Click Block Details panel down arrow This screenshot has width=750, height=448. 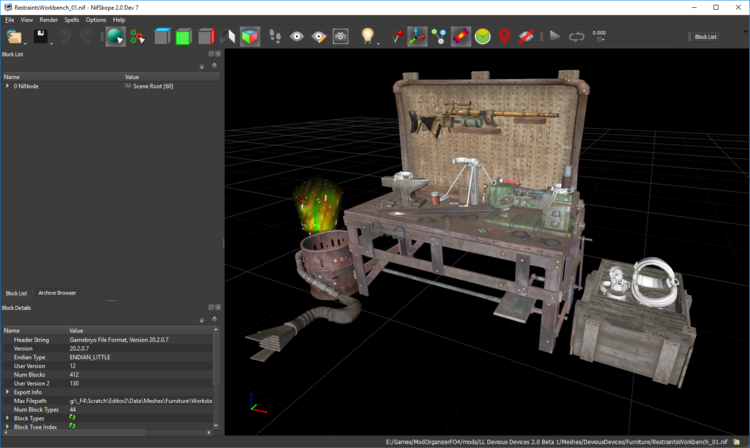pos(202,320)
